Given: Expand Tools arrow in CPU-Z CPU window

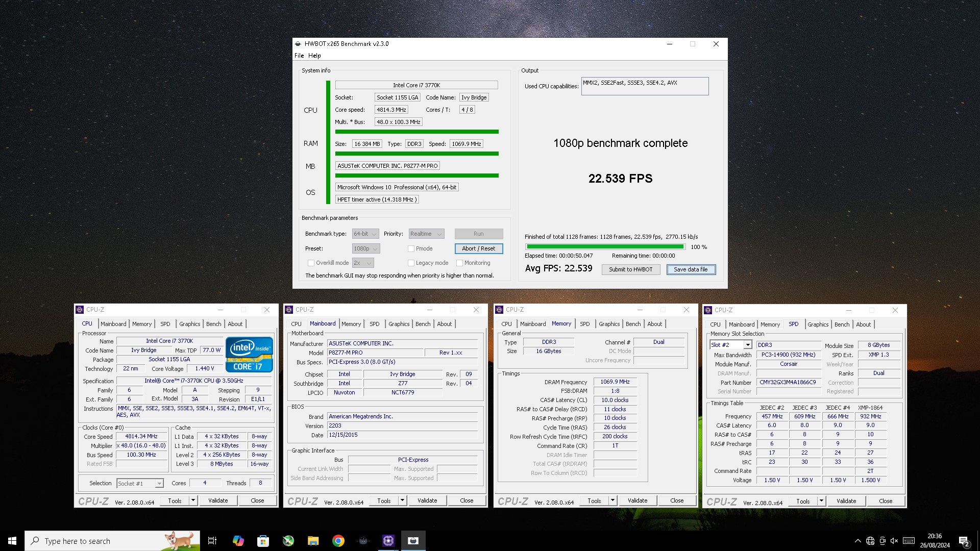Looking at the screenshot, I should coord(193,500).
